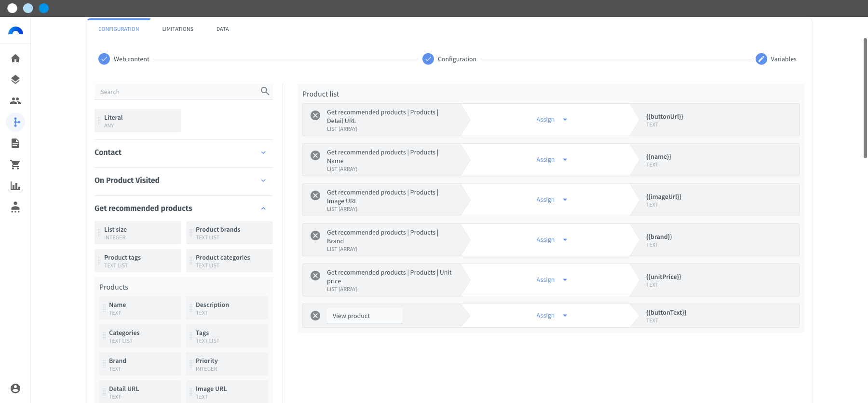Click the page vertical scrollbar

coord(865,98)
